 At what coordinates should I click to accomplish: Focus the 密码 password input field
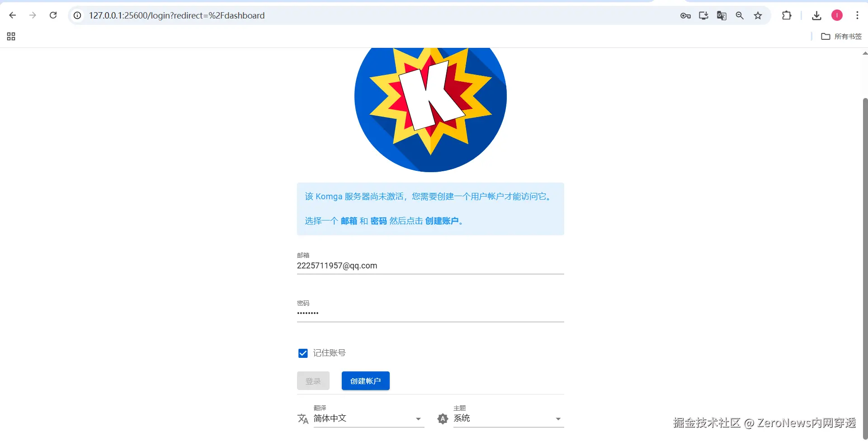(430, 313)
